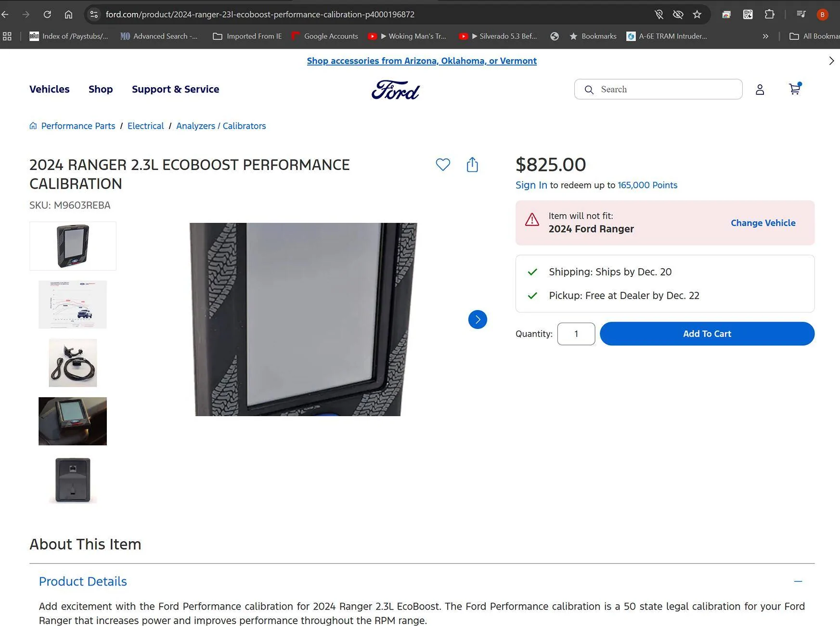The height and width of the screenshot is (626, 840).
Task: Open the Index of /Paystubs bookmark
Action: point(69,36)
